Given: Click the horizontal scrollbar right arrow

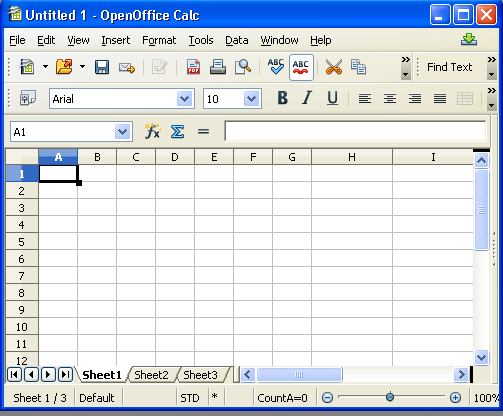Looking at the screenshot, I should [x=461, y=375].
